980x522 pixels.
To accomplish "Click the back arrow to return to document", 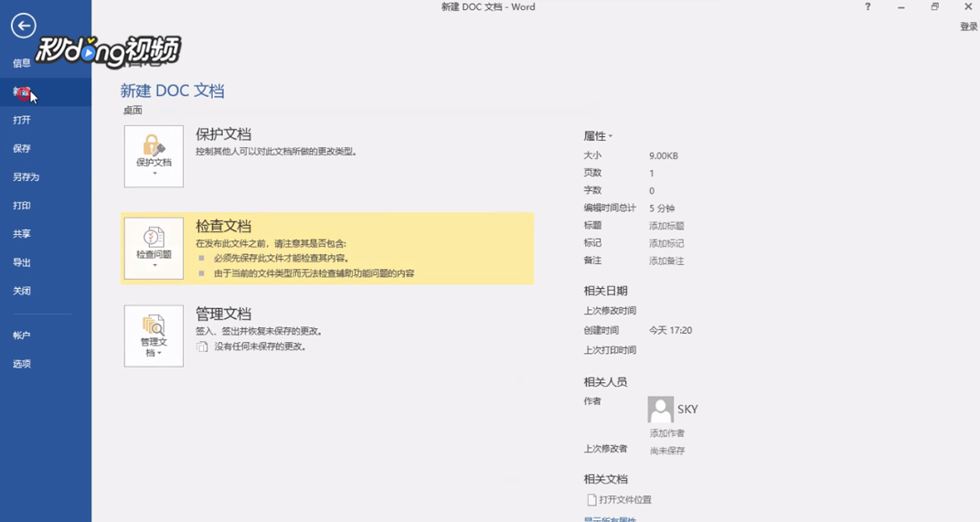I will click(23, 26).
